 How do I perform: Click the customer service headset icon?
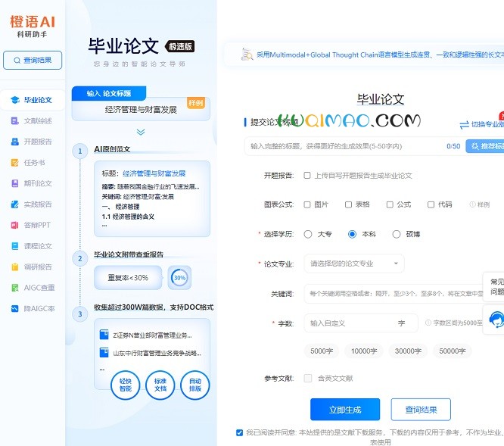(x=496, y=320)
